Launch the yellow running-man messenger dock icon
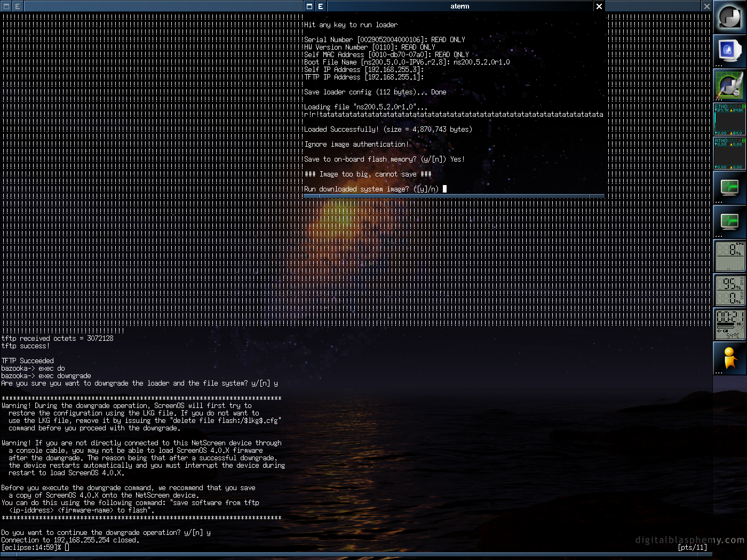Screen dimensions: 747x560 coord(730,358)
